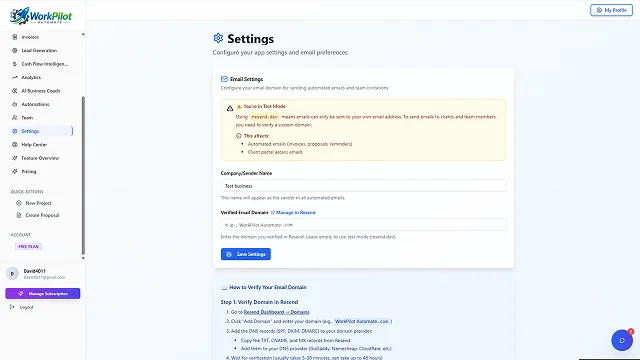640x360 pixels.
Task: Click the "How to Verify Your Email Domain" heading
Action: 268,287
